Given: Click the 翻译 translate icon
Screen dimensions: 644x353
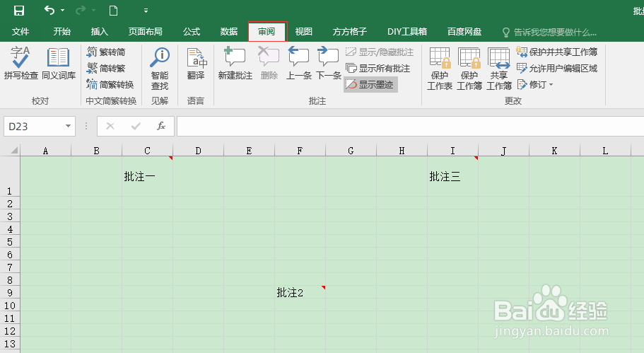Looking at the screenshot, I should (x=196, y=64).
